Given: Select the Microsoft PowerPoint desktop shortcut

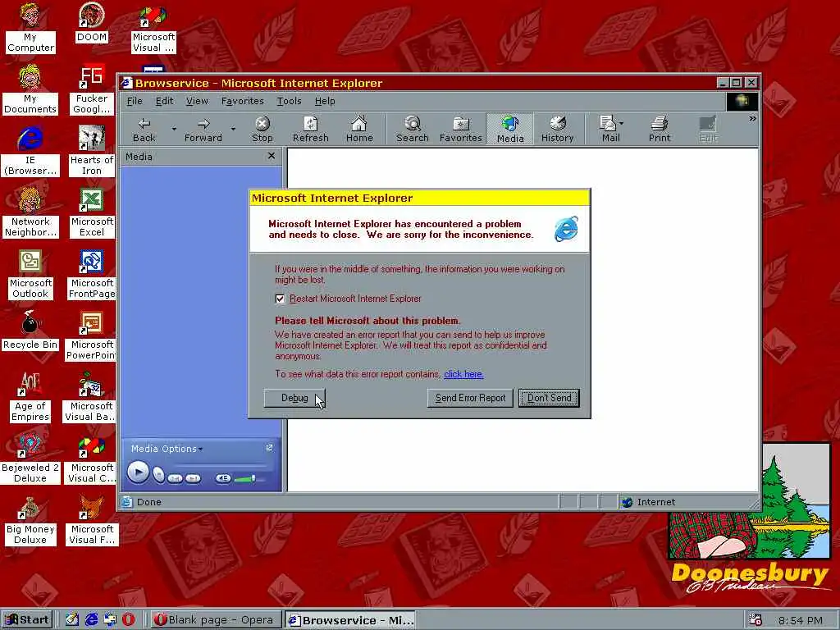Looking at the screenshot, I should click(x=92, y=336).
